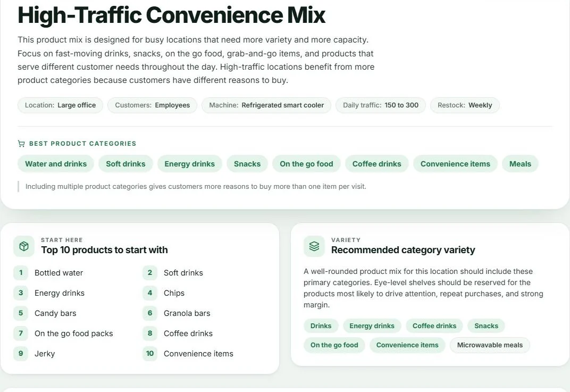Click the Daily traffic: 150 to 300 chip
The height and width of the screenshot is (392, 570).
(x=381, y=105)
